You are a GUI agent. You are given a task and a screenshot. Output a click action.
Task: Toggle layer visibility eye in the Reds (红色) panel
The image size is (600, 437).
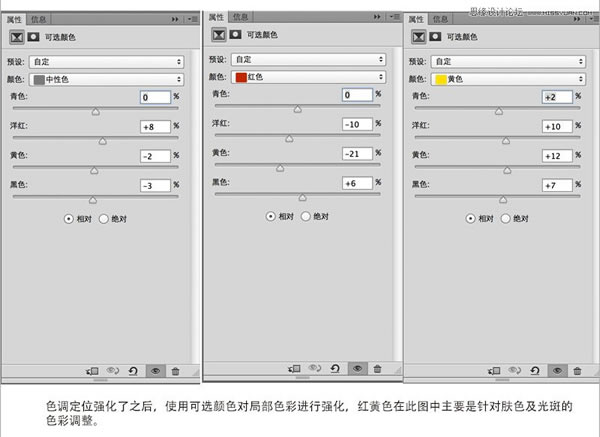tap(357, 369)
